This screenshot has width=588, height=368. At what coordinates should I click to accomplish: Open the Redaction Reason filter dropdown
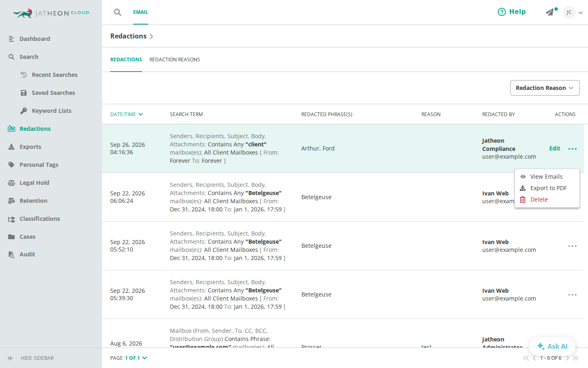point(545,88)
